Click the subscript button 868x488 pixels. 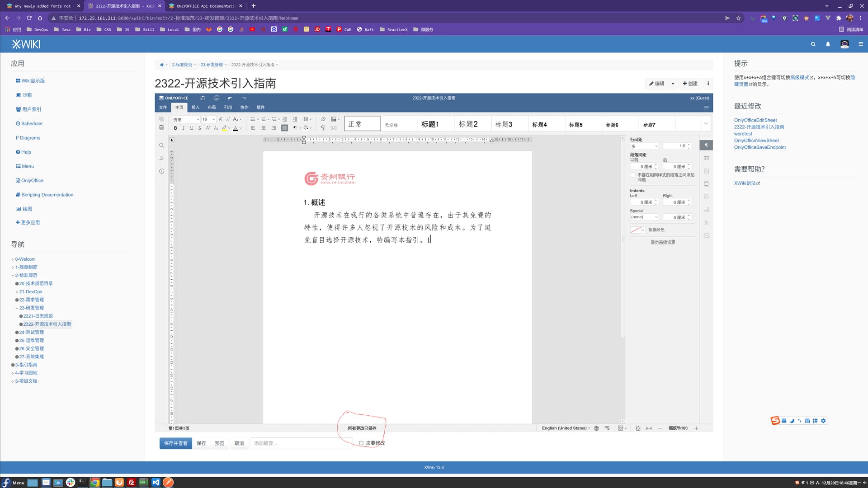pyautogui.click(x=216, y=128)
